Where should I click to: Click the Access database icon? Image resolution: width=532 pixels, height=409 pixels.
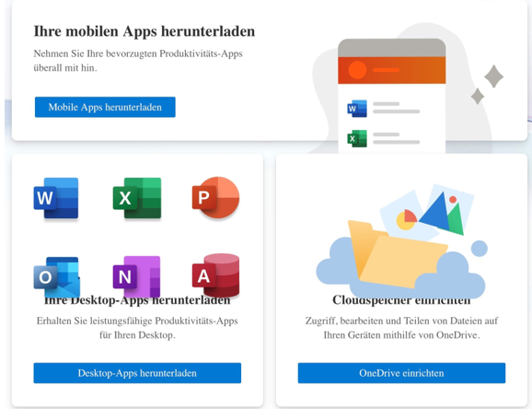coord(215,275)
